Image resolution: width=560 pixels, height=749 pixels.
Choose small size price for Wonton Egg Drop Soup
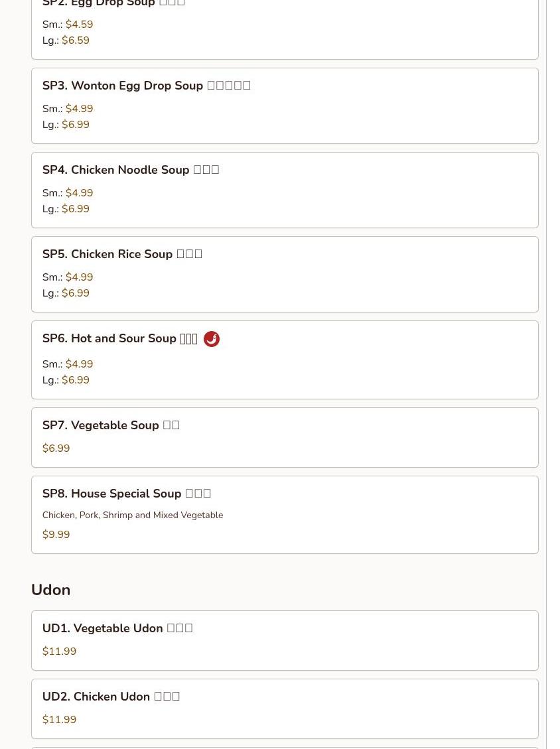(79, 109)
